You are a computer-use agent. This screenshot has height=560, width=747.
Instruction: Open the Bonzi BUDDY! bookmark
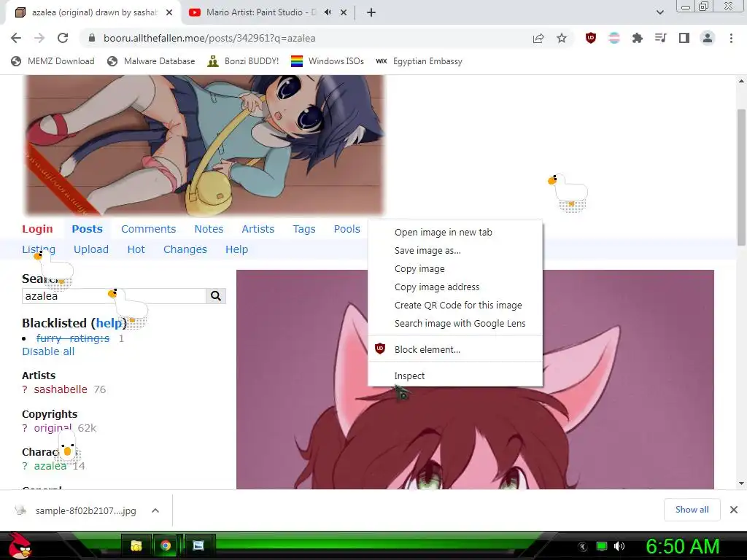pyautogui.click(x=243, y=61)
